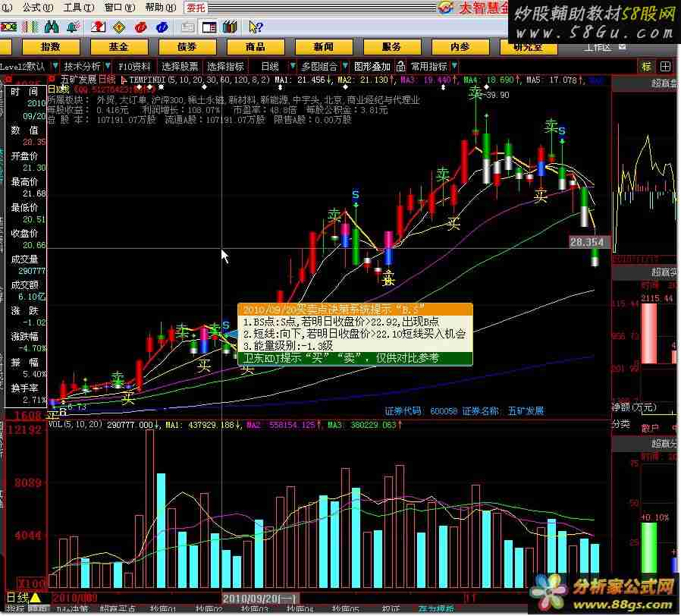Open the 债券 section

coord(187,47)
